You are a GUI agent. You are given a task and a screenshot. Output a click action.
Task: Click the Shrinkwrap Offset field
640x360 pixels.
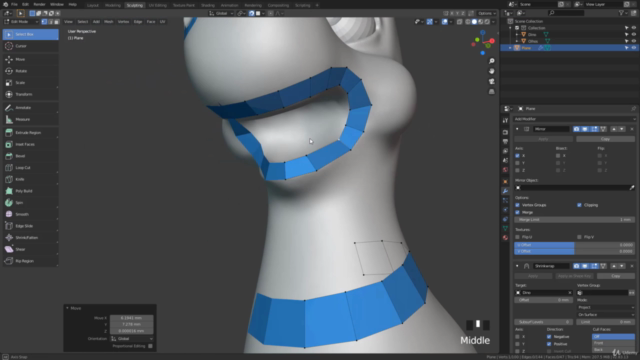(x=544, y=300)
